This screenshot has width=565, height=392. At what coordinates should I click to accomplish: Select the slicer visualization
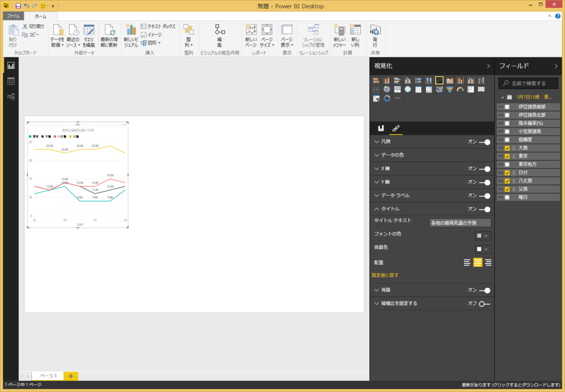(x=376, y=98)
